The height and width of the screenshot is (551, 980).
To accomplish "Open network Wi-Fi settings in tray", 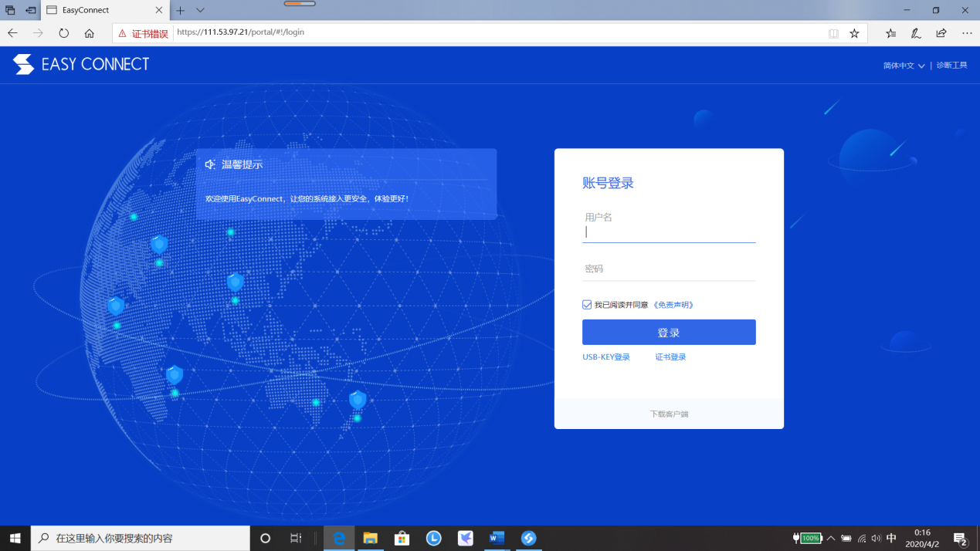I will pos(862,538).
